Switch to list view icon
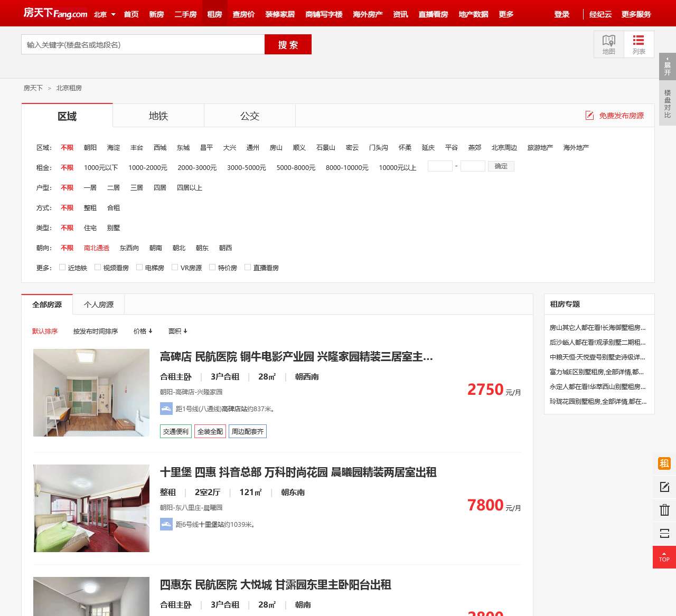The image size is (676, 616). [639, 44]
